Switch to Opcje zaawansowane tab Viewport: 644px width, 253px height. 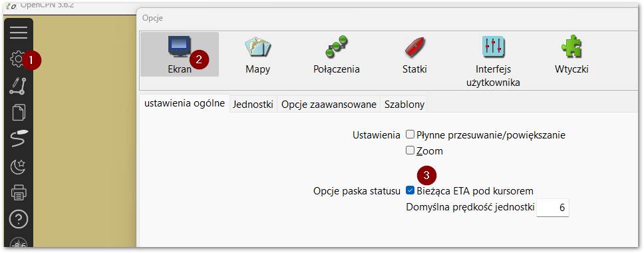click(329, 105)
